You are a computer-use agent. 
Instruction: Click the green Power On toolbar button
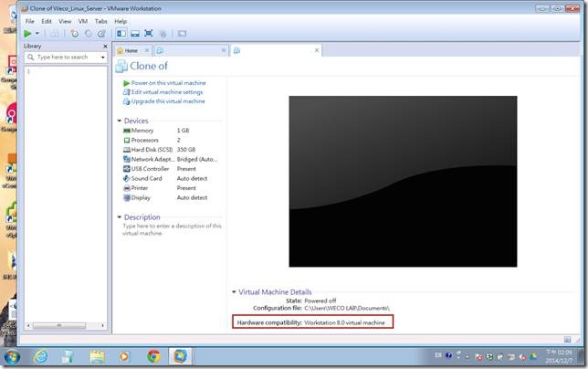pos(27,34)
